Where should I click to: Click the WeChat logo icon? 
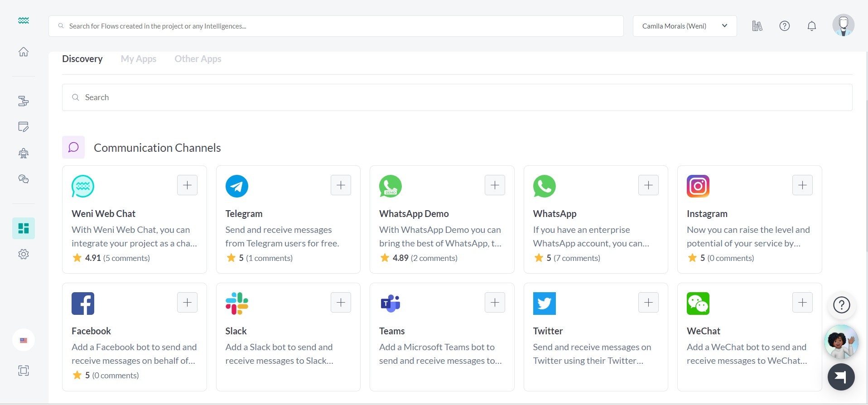[x=698, y=304]
